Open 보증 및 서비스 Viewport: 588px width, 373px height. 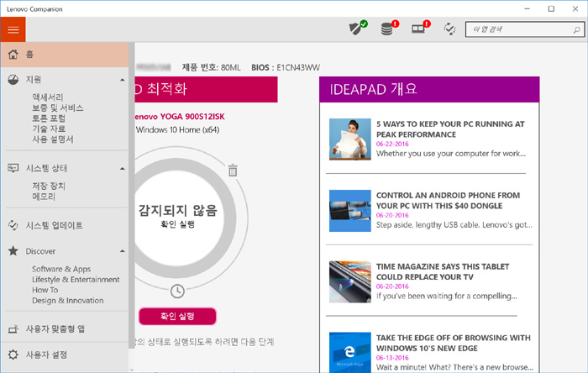click(x=58, y=108)
